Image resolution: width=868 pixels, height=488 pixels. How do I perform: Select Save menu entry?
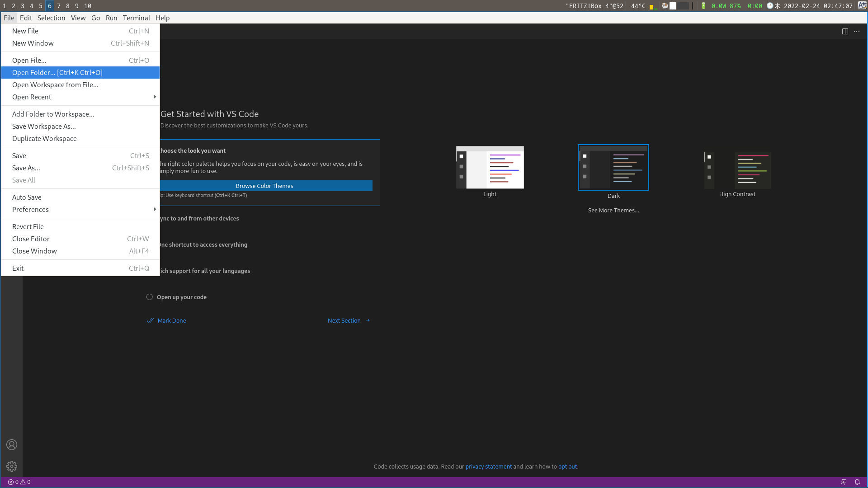tap(80, 155)
